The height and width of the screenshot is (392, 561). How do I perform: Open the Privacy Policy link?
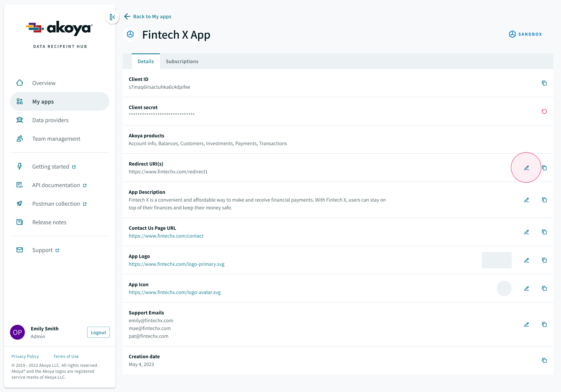point(25,356)
